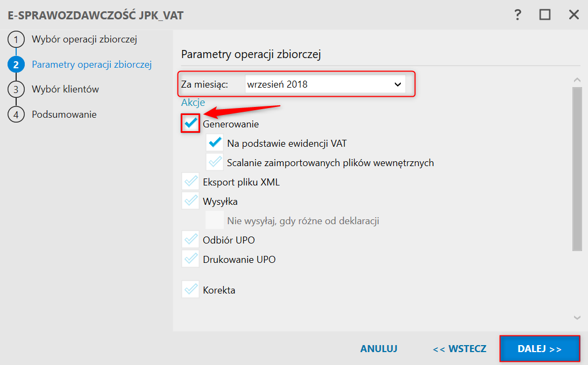Maximize the JPK_VAT dialog window

click(x=545, y=15)
